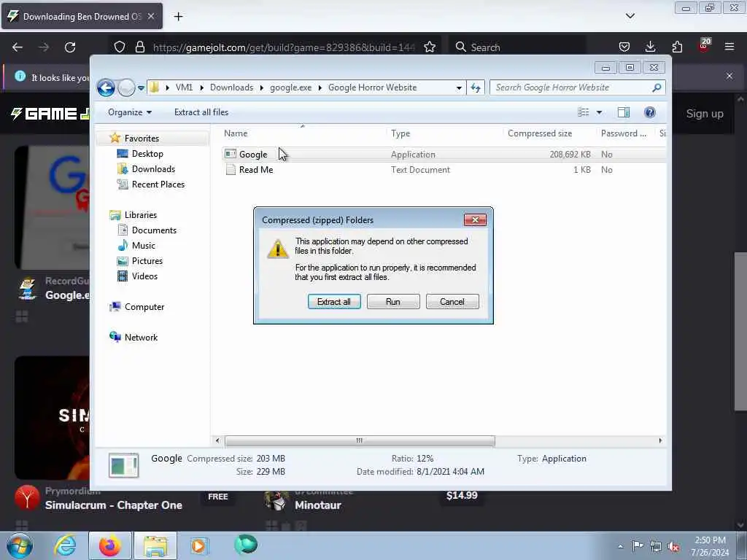Screen dimensions: 747x560
Task: Click the horizontal scrollbar thumb in file list
Action: (x=360, y=441)
